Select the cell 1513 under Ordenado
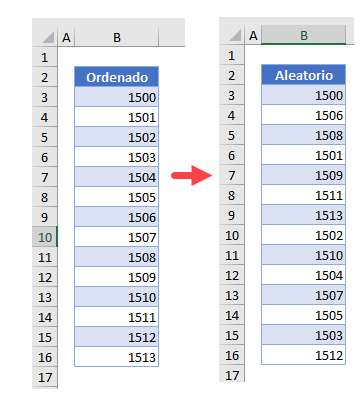The width and height of the screenshot is (363, 412). pyautogui.click(x=117, y=357)
